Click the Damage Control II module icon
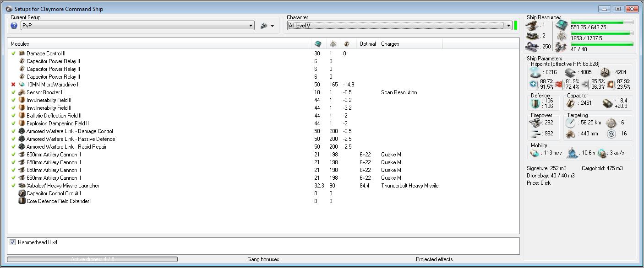This screenshot has height=268, width=644. pos(22,54)
